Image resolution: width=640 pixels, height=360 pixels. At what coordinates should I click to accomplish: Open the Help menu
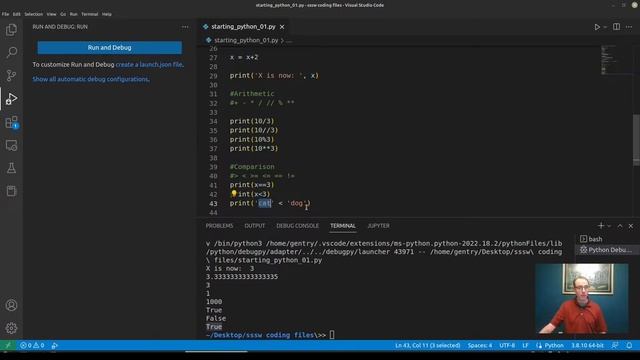(107, 14)
